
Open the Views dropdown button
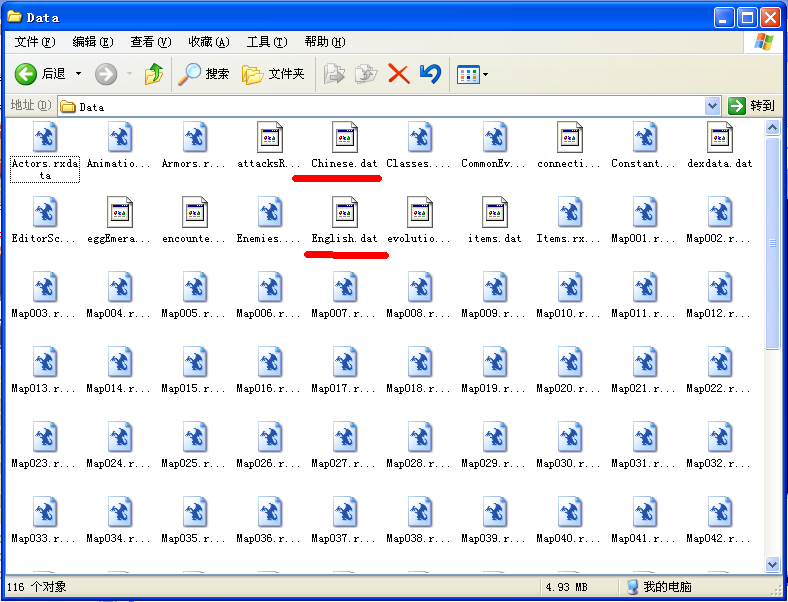tap(472, 75)
